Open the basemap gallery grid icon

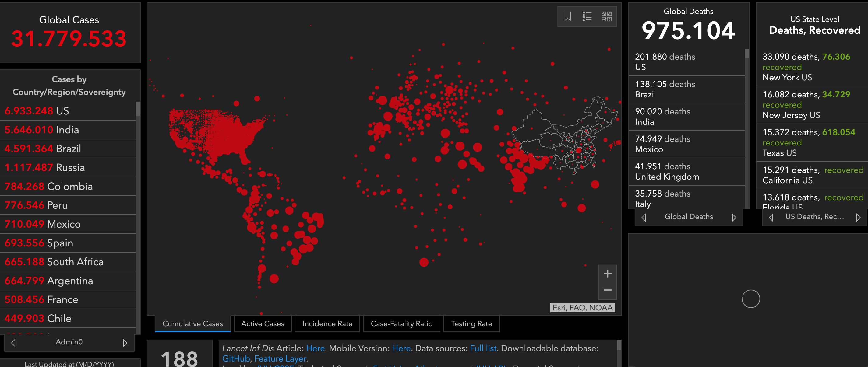click(x=606, y=16)
